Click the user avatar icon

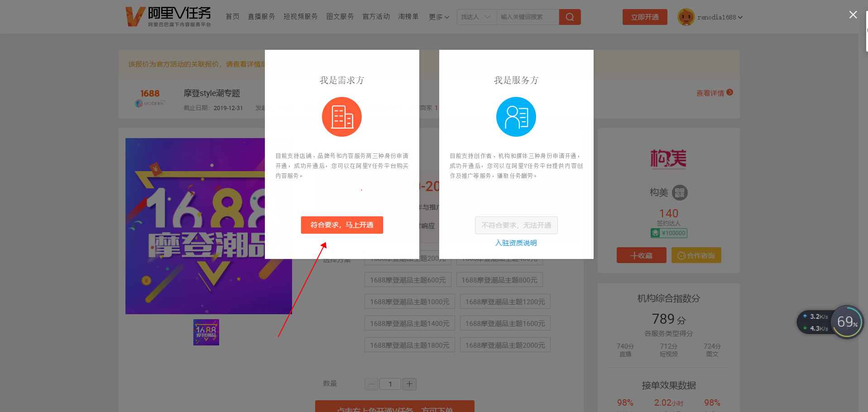tap(686, 17)
